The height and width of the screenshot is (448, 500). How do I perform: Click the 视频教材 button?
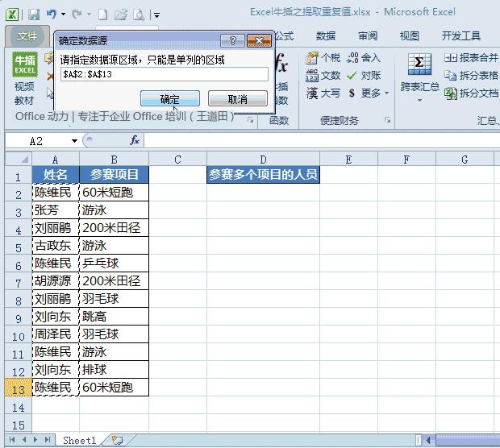pos(24,93)
